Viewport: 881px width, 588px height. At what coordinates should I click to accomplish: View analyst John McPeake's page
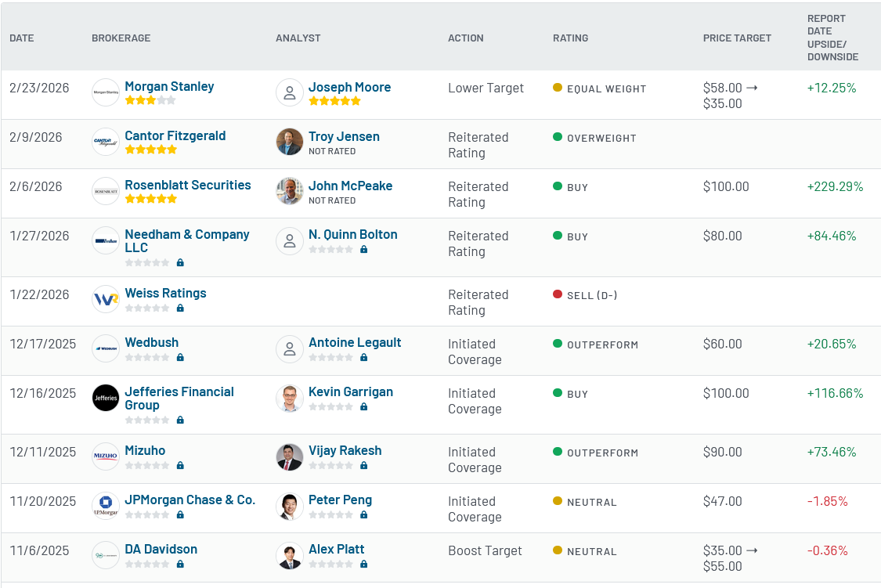351,186
